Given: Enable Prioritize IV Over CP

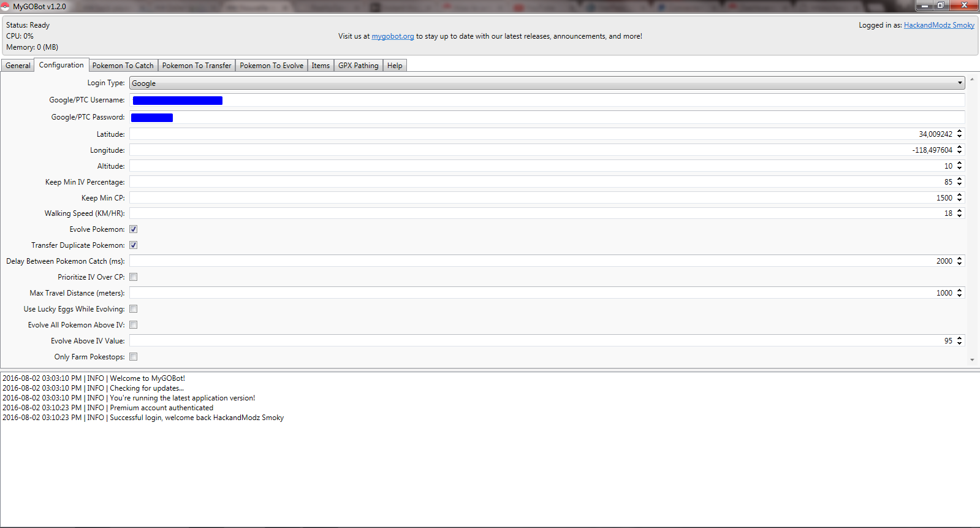Looking at the screenshot, I should click(133, 277).
